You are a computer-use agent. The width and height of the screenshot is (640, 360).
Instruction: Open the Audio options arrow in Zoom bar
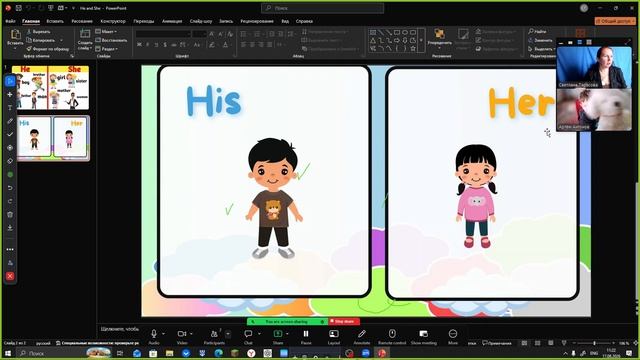[x=164, y=333]
